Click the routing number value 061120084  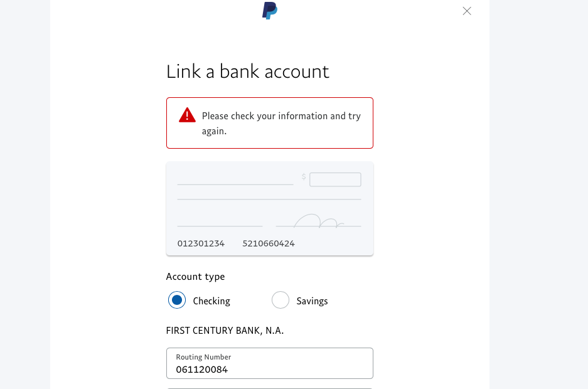pyautogui.click(x=201, y=370)
